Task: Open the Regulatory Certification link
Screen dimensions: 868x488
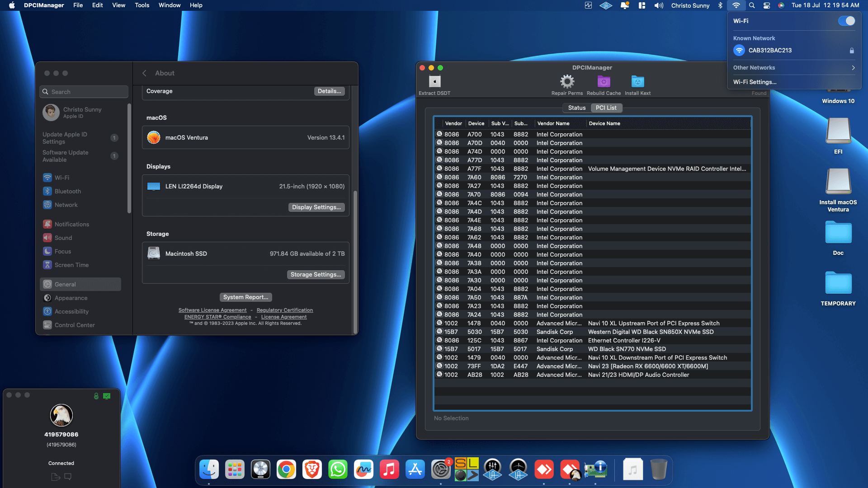Action: click(285, 310)
